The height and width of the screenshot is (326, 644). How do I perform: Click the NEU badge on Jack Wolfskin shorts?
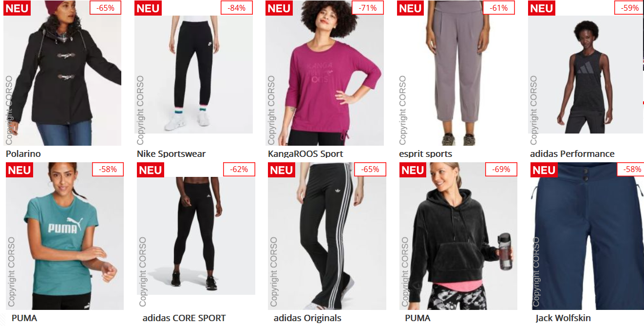click(x=544, y=170)
